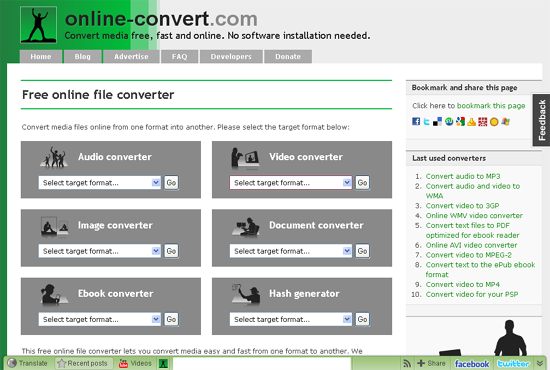Open Audio converter target format dropdown
The image size is (550, 370).
(x=100, y=183)
